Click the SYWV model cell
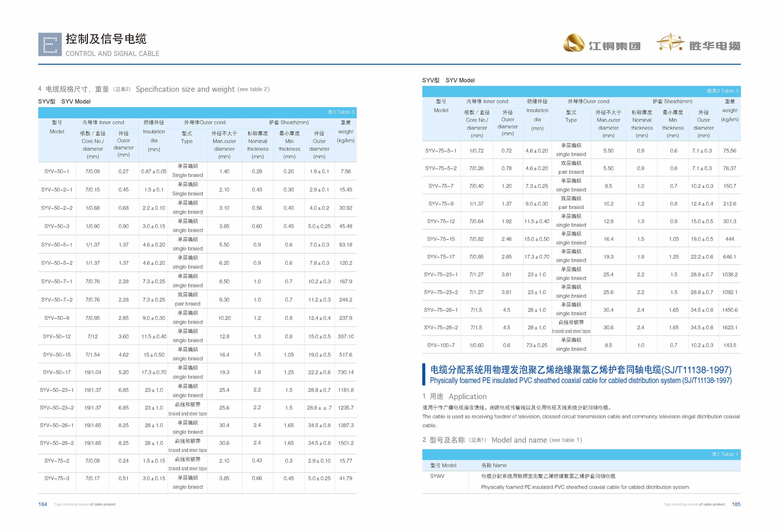This screenshot has width=779, height=532. (x=437, y=476)
